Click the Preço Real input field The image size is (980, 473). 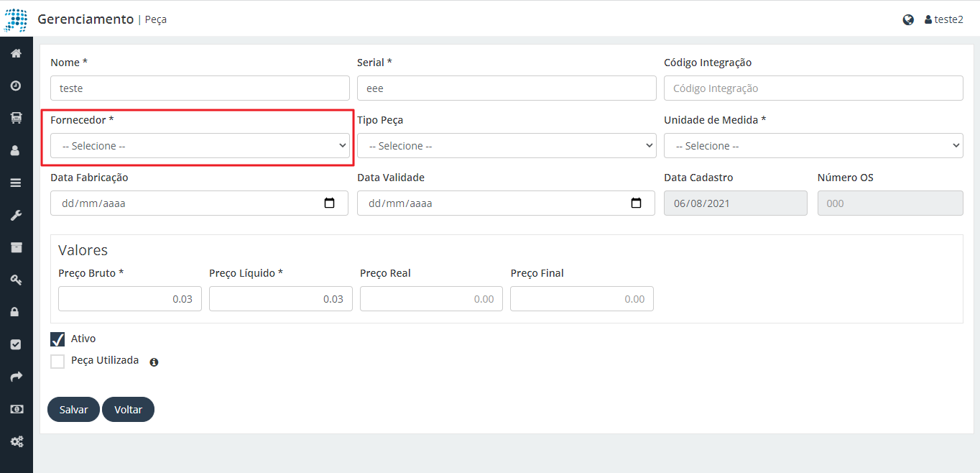click(431, 299)
